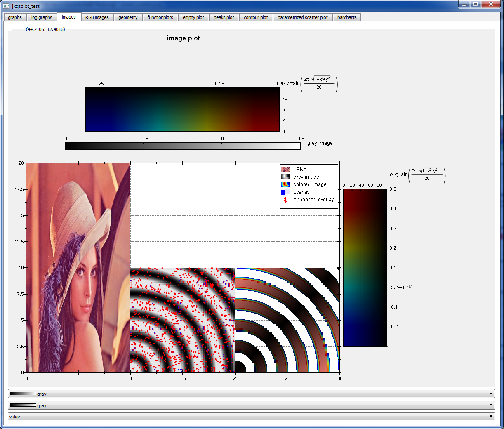504x429 pixels.
Task: Click the grey image colorbar gradient
Action: (183, 146)
